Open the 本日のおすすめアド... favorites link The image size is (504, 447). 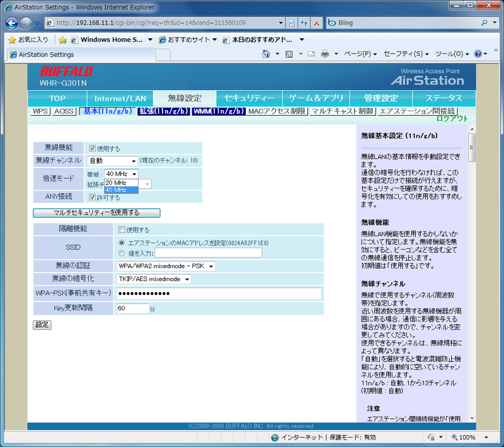click(x=258, y=40)
